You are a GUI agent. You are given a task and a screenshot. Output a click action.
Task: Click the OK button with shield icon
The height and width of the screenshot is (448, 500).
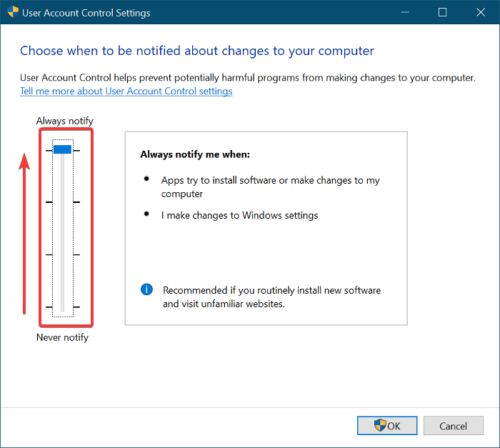387,426
